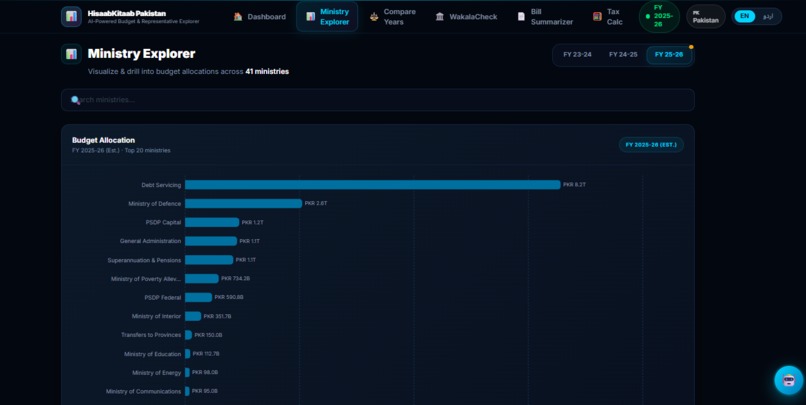Click in the search ministries field
Image resolution: width=806 pixels, height=405 pixels.
coord(378,100)
